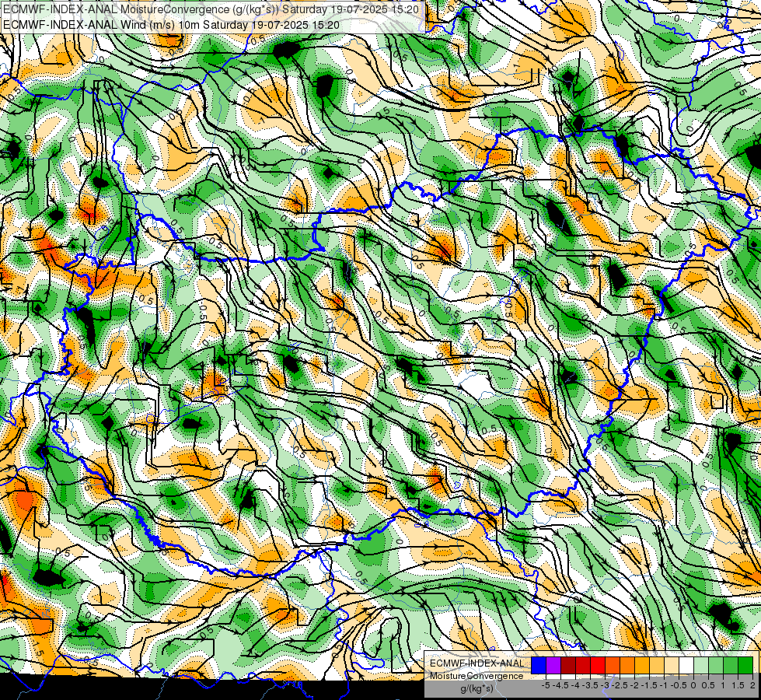Image resolution: width=761 pixels, height=700 pixels.
Task: Click the legend tick value -4.5
Action: tap(561, 685)
